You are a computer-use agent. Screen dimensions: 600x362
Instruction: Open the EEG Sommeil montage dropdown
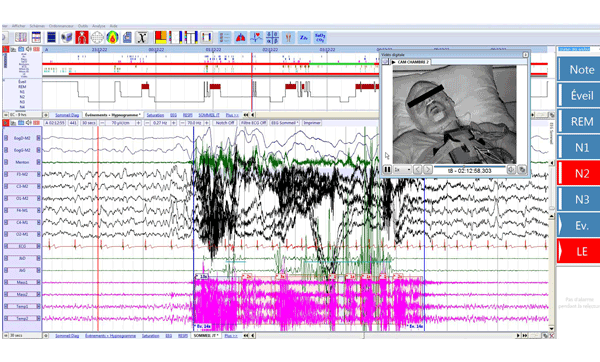click(285, 123)
